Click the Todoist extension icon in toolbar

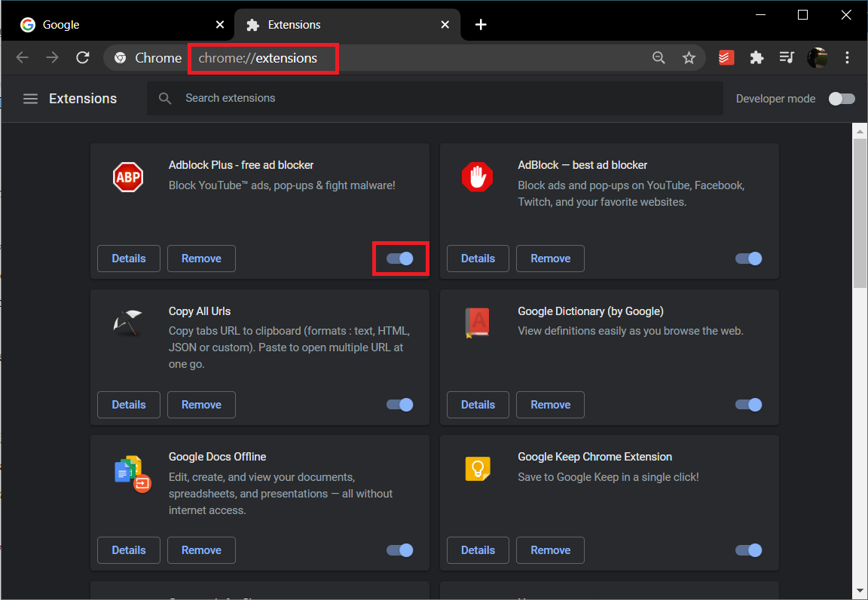coord(726,58)
